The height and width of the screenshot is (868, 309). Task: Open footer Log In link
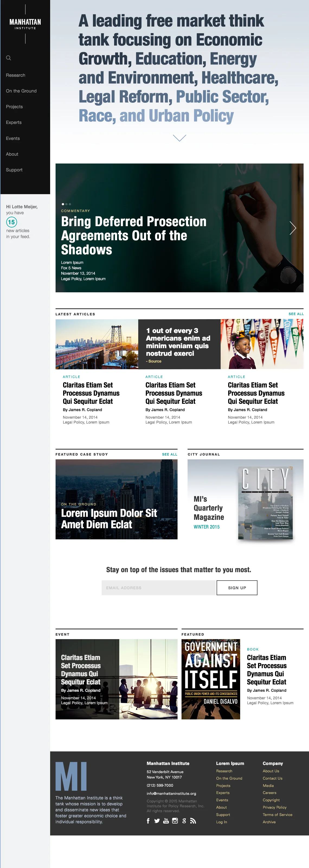[x=221, y=822]
